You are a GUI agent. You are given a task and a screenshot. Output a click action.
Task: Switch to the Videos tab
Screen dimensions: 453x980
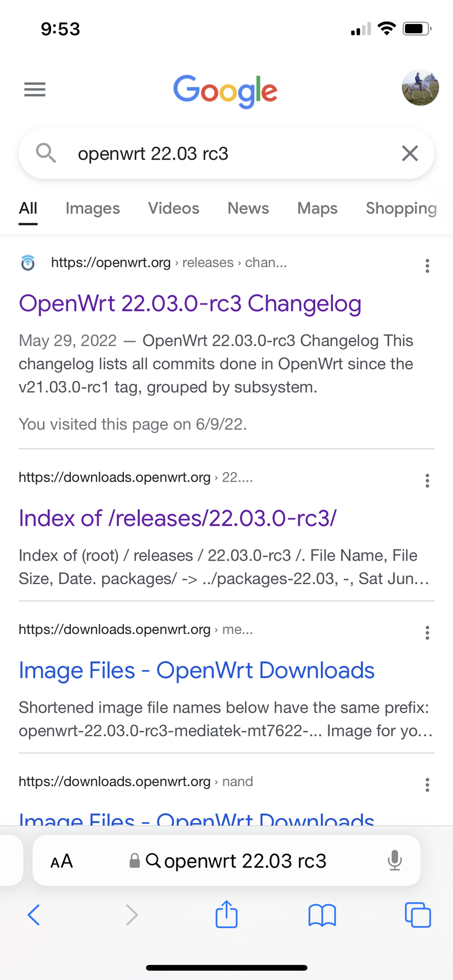[174, 208]
